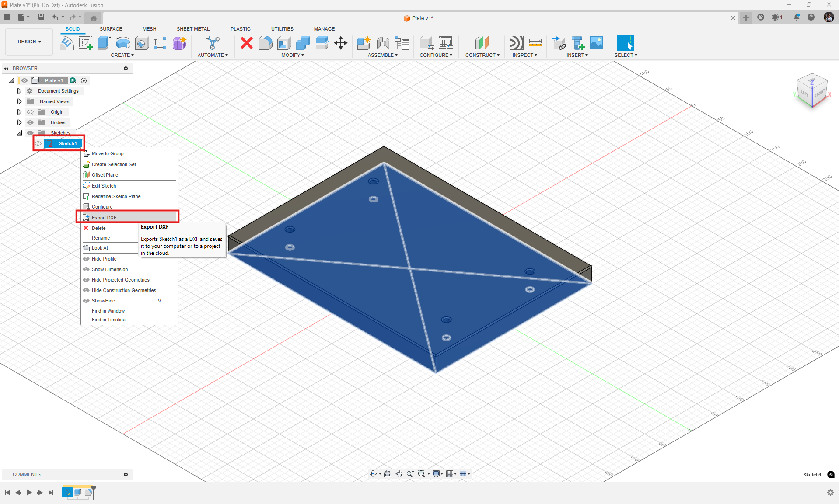
Task: Toggle visibility eye of Origin folder
Action: coord(30,112)
